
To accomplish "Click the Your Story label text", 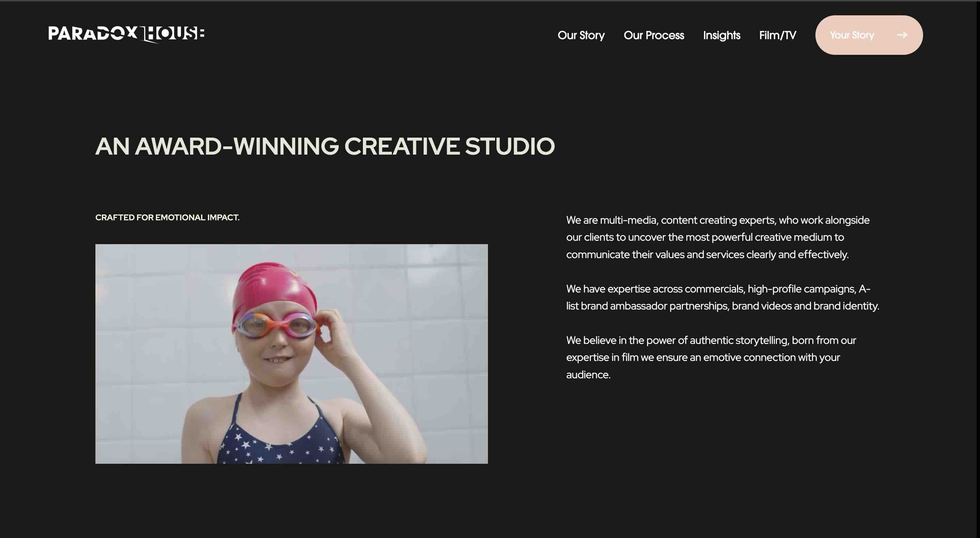I will (852, 35).
